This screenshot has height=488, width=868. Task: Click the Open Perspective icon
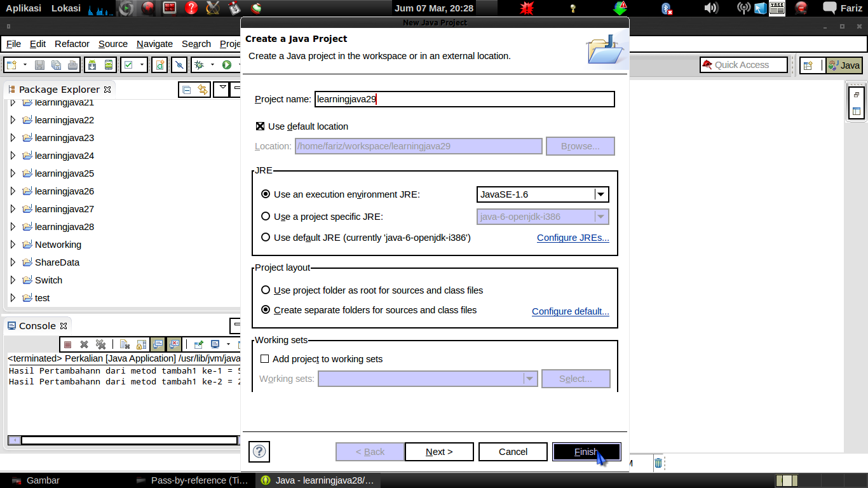pyautogui.click(x=808, y=65)
